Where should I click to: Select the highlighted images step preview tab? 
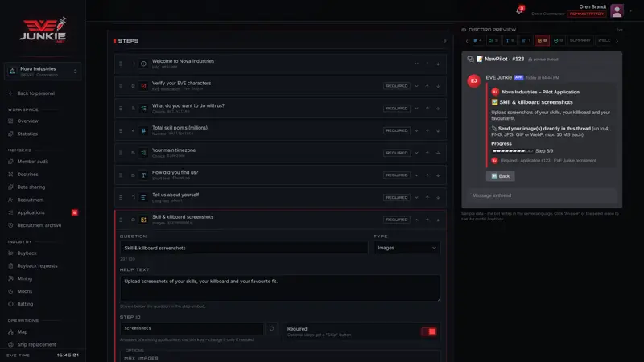tap(542, 41)
